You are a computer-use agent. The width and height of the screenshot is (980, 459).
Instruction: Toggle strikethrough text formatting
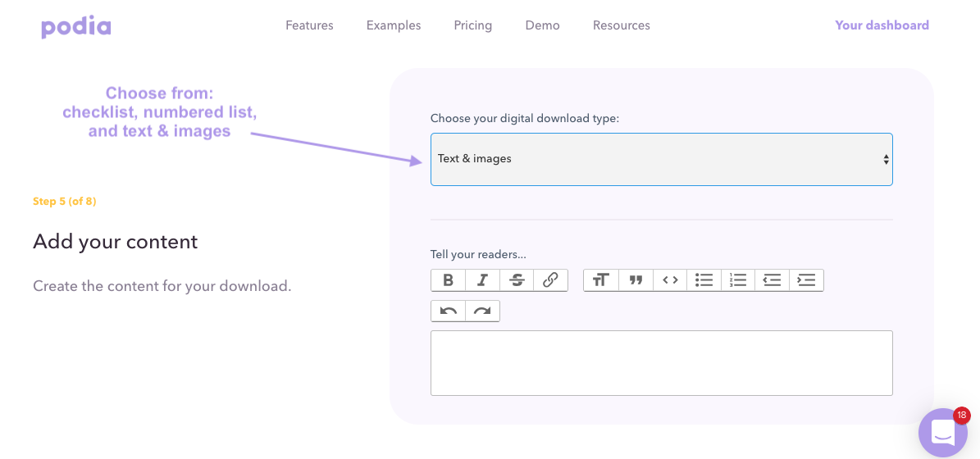point(517,280)
